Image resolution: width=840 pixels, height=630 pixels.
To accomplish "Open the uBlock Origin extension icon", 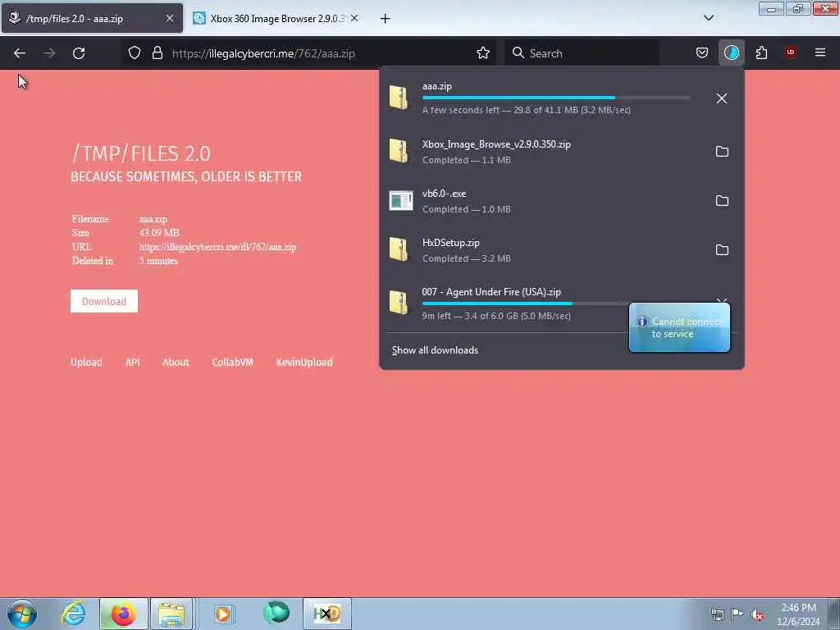I will 790,52.
